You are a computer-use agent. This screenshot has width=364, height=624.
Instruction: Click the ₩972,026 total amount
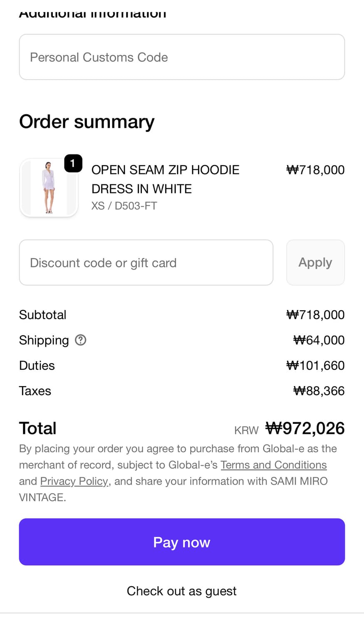[305, 428]
